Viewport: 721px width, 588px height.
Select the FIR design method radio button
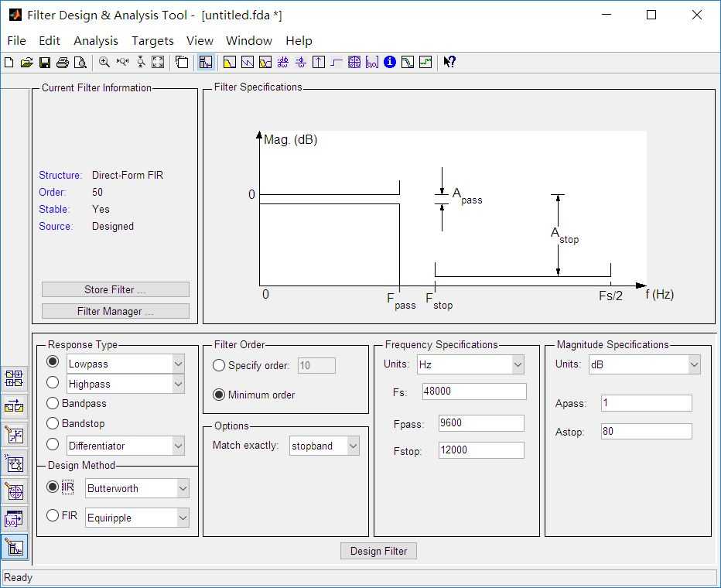coord(53,515)
